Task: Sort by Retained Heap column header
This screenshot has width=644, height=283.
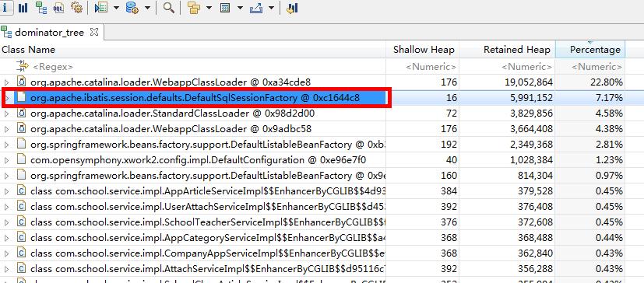Action: point(516,50)
